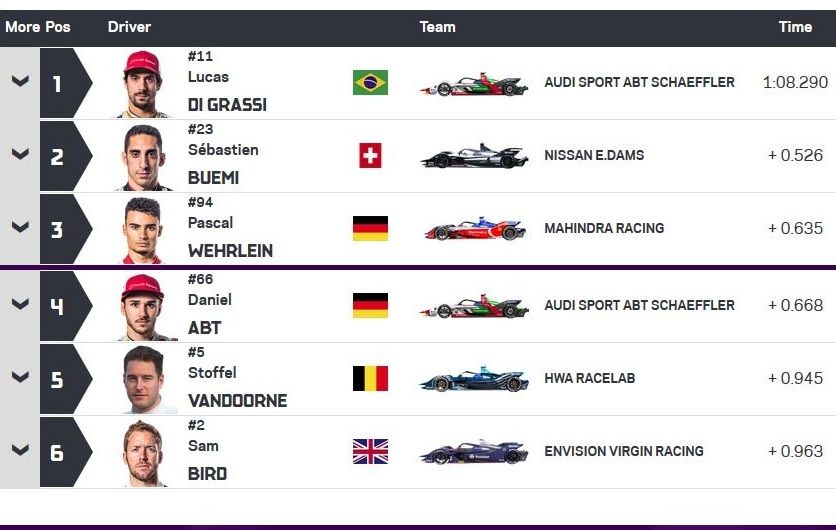This screenshot has height=530, width=836.
Task: Open the Audi Sport ABT Schaeffler team in row 4
Action: click(x=639, y=305)
